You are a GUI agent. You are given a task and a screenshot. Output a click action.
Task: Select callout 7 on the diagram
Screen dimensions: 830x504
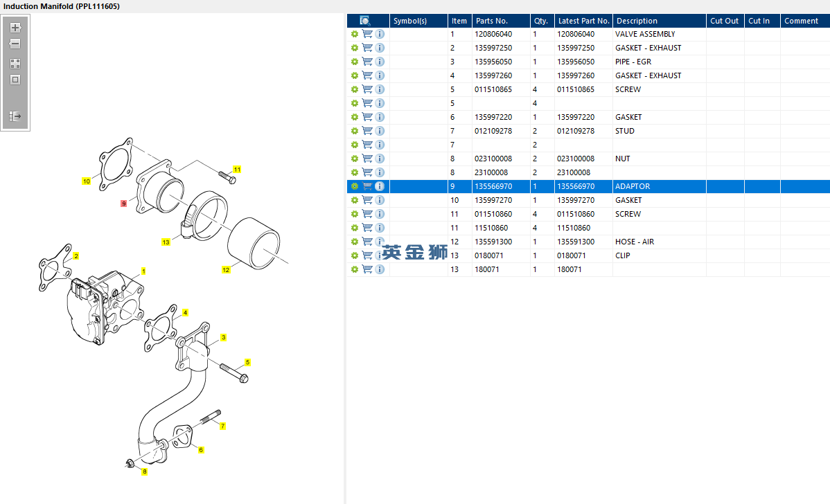pos(223,426)
